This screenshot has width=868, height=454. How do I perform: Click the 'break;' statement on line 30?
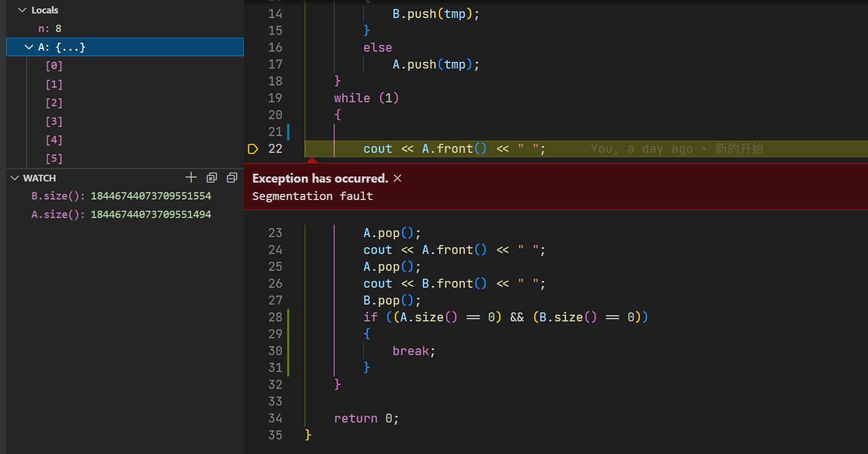(x=414, y=351)
